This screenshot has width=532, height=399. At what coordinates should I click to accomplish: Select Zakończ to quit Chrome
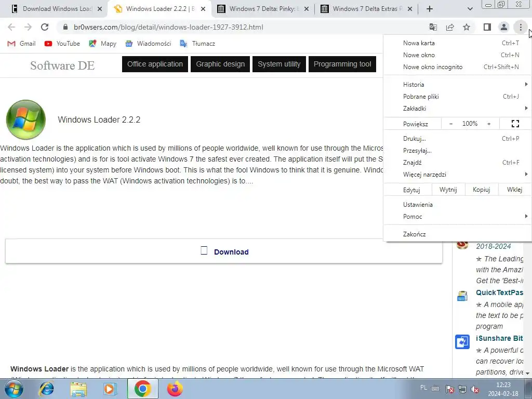tap(457, 234)
